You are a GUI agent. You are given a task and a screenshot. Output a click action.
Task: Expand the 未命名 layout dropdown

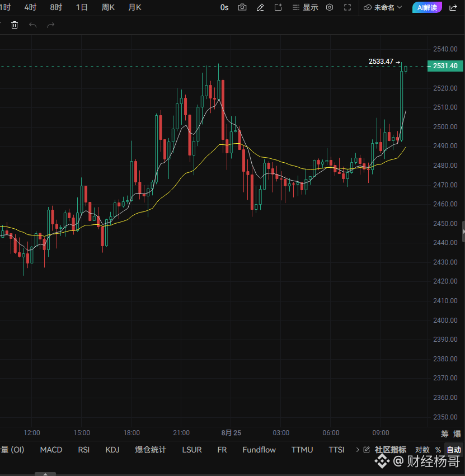click(383, 7)
